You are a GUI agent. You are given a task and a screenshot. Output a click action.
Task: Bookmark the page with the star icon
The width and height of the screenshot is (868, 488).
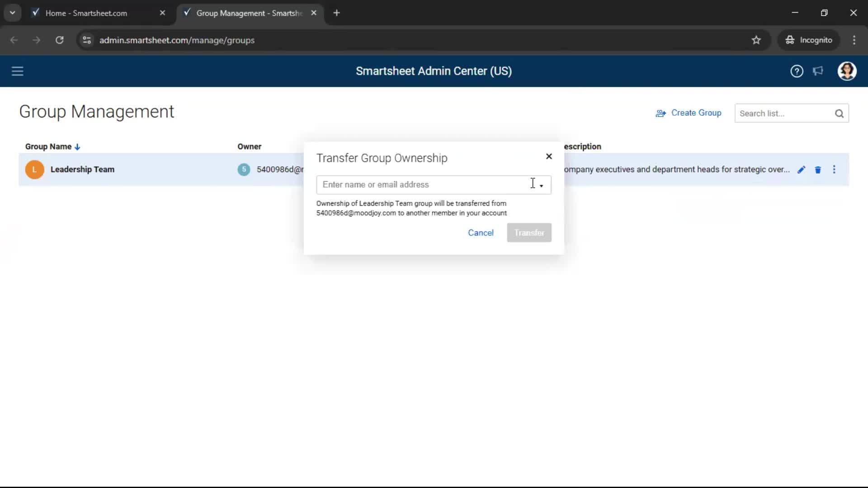[x=756, y=40]
